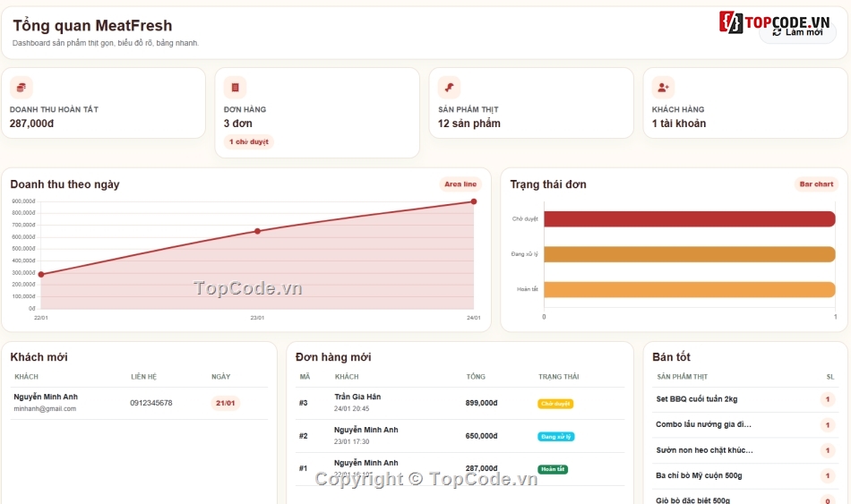Click 'Combo lẩu nướng gia đì…' product
Image resolution: width=851 pixels, height=504 pixels.
[703, 425]
